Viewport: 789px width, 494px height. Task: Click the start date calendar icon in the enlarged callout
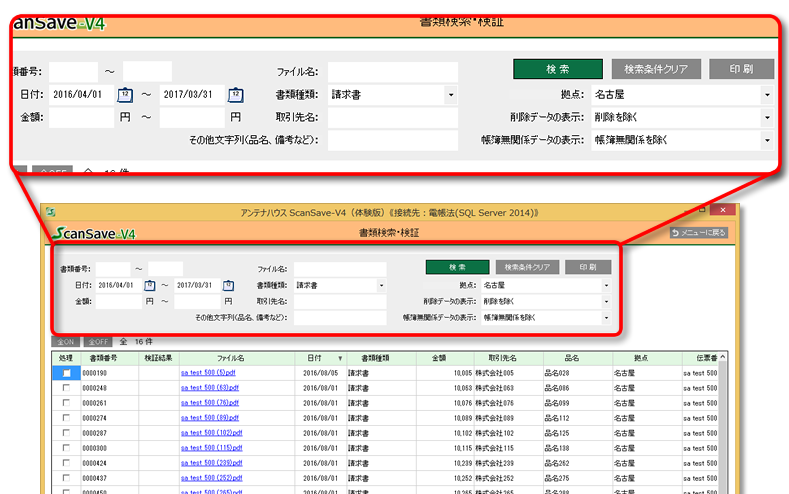pos(125,95)
